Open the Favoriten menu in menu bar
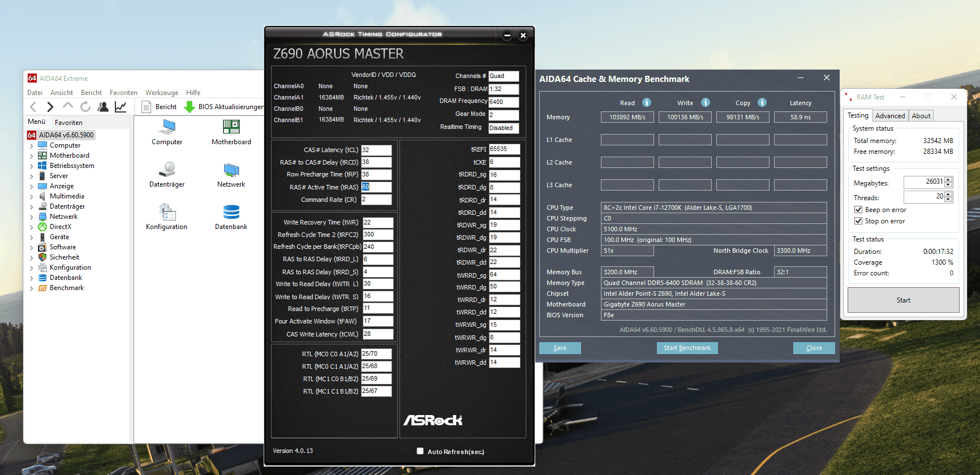The image size is (980, 475). [x=123, y=93]
